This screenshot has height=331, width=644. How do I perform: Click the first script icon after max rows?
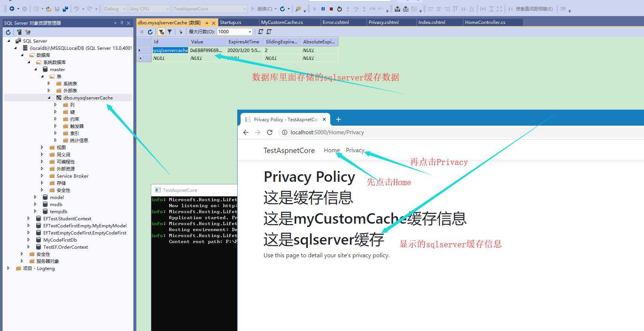coord(261,32)
